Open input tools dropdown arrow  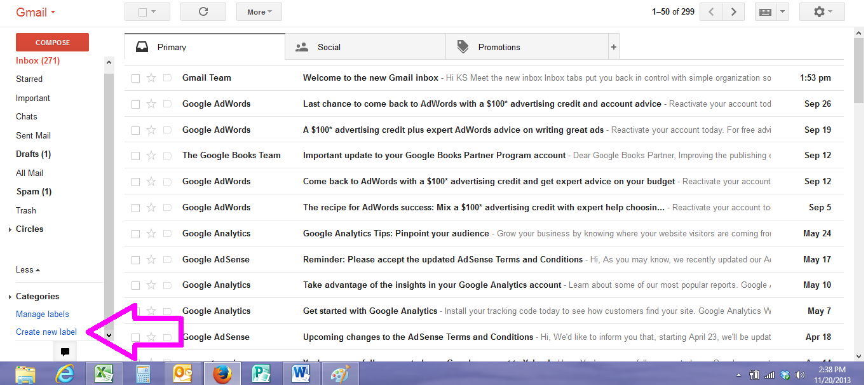[782, 11]
